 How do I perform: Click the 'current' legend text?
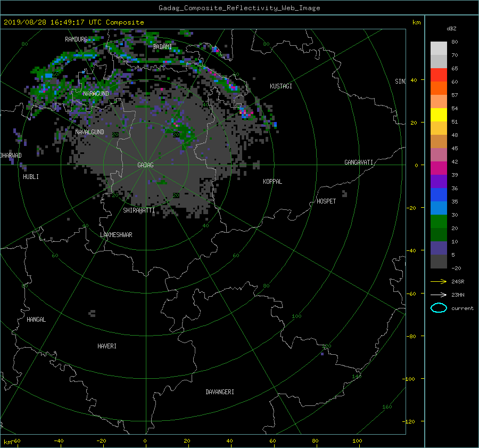(462, 308)
